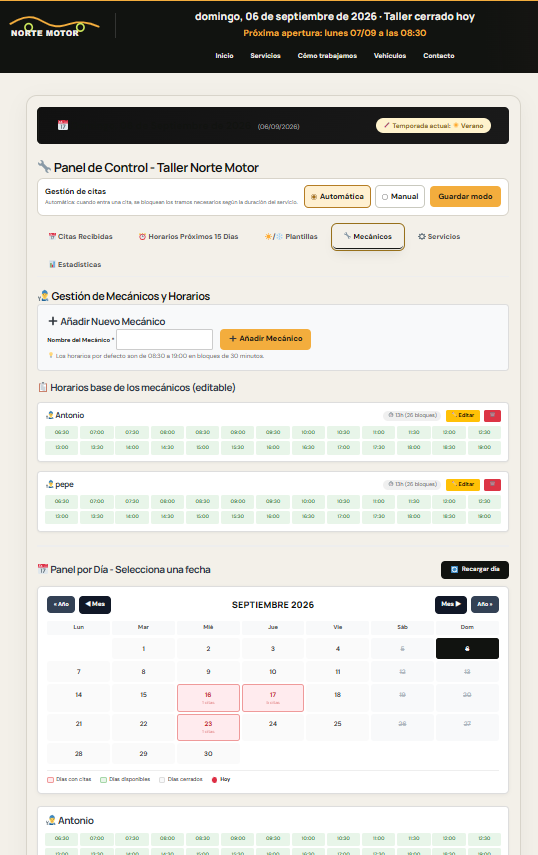Go to next month in calendar
The image size is (538, 855).
(x=451, y=605)
